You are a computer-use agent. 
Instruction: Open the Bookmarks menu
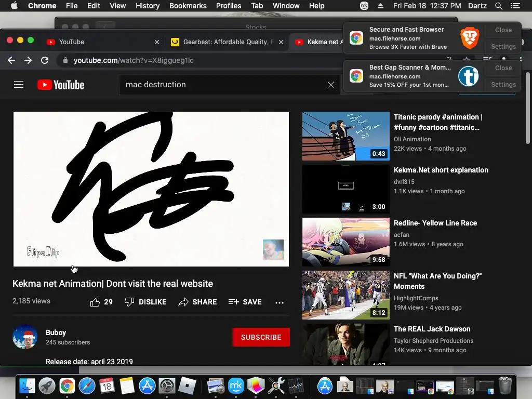(x=188, y=6)
